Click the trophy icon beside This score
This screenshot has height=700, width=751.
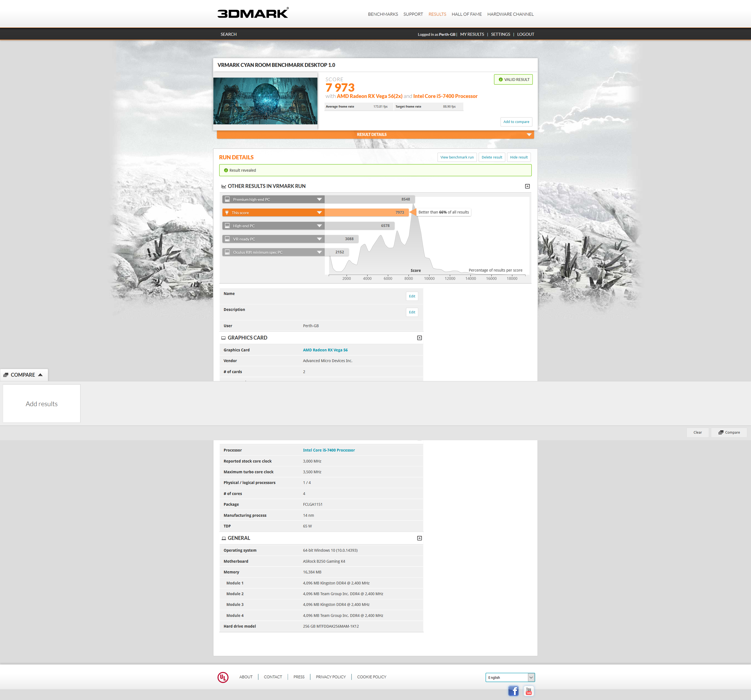click(x=227, y=213)
